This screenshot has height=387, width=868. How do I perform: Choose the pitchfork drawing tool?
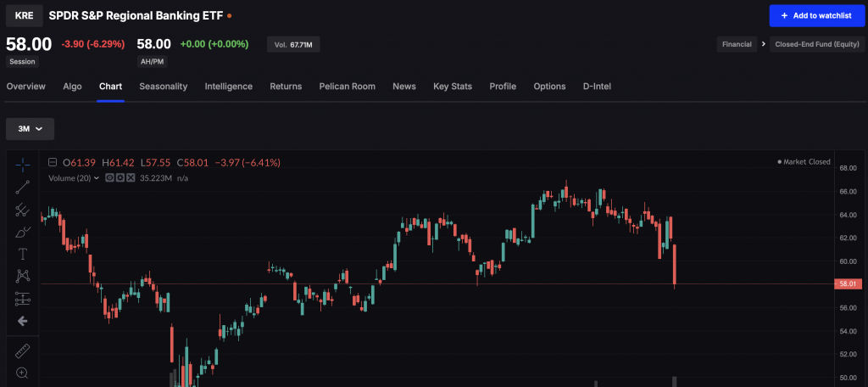point(23,210)
